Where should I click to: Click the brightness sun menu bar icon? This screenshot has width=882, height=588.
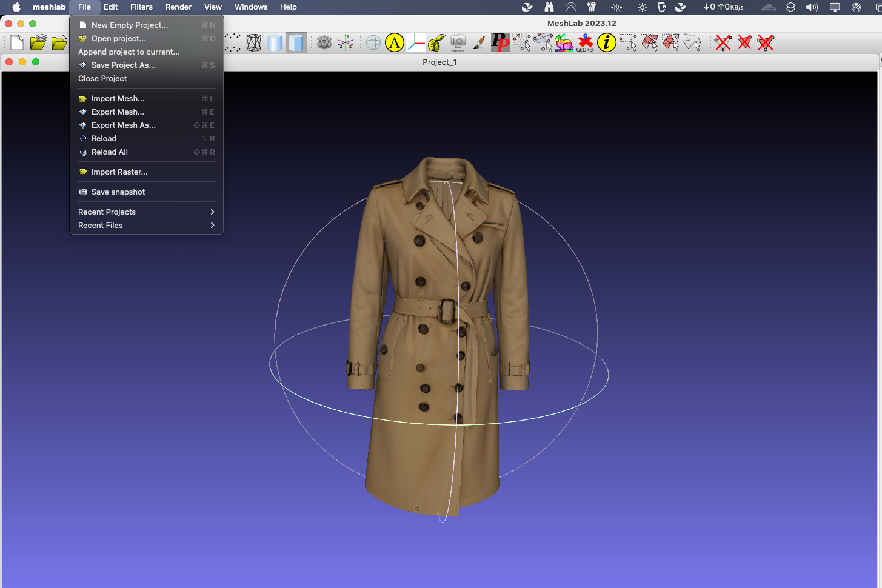tap(642, 7)
